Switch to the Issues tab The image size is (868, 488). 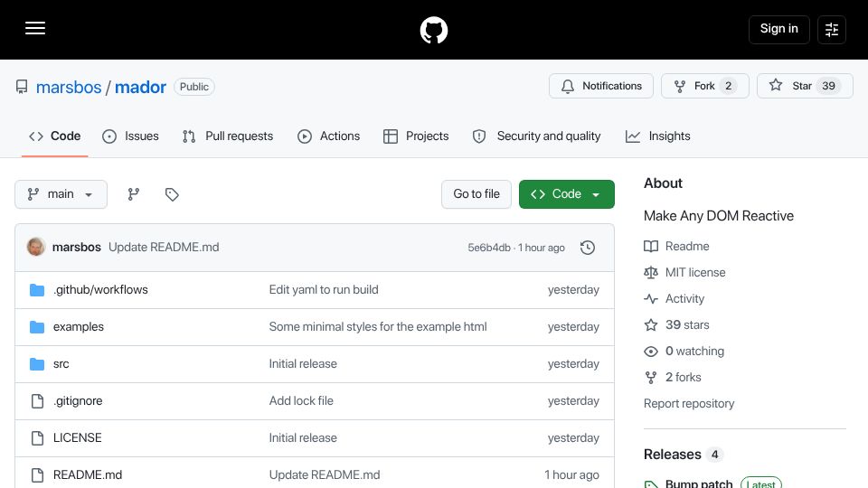click(130, 136)
